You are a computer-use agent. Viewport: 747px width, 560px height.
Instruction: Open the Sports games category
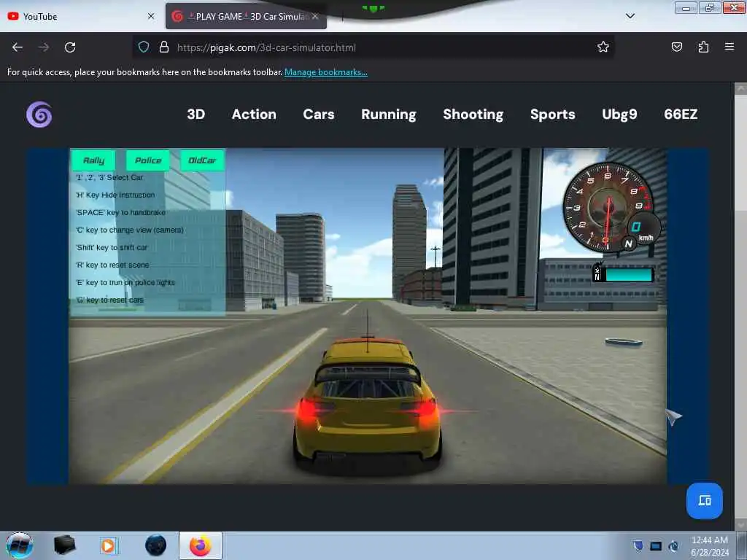(553, 114)
